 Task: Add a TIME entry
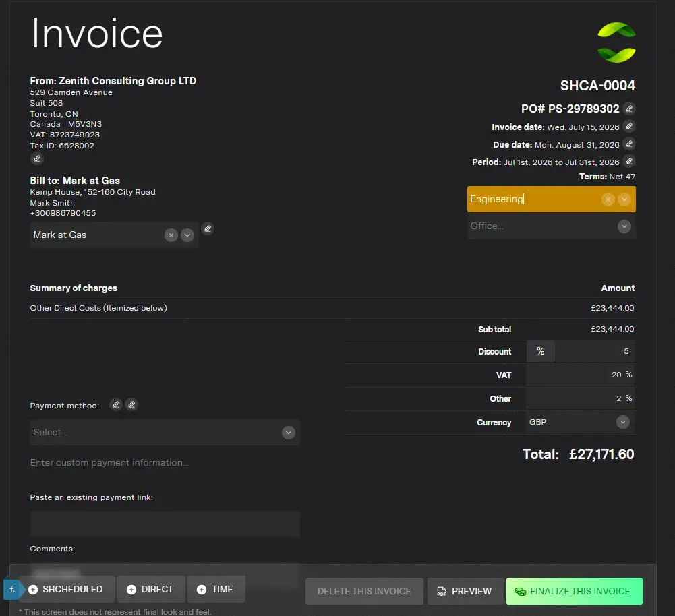pos(216,589)
